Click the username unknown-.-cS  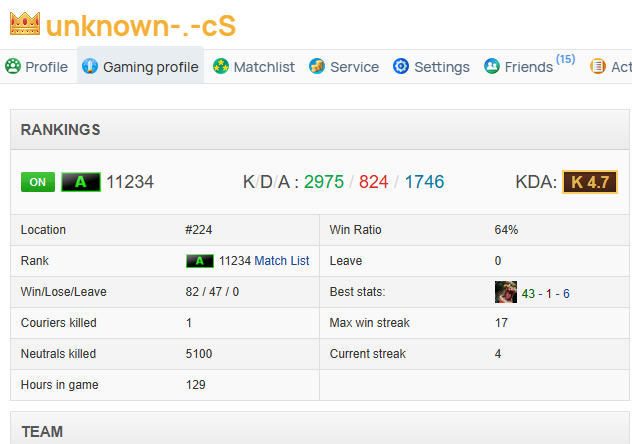141,26
